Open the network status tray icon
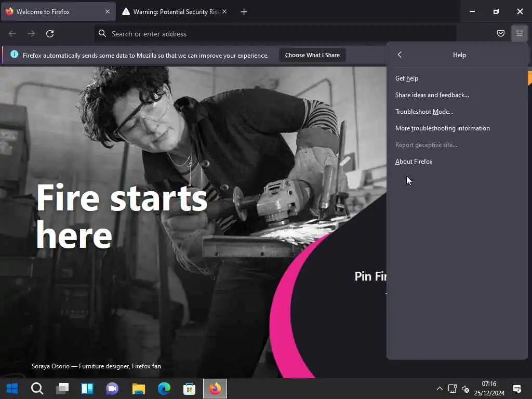 [453, 389]
